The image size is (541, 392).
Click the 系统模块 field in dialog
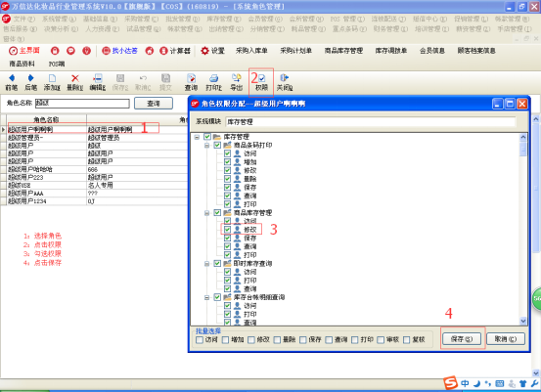pyautogui.click(x=371, y=121)
